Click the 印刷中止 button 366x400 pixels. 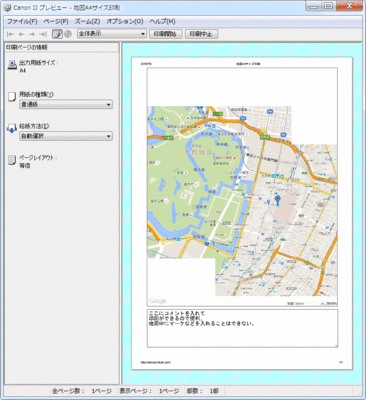[x=202, y=34]
